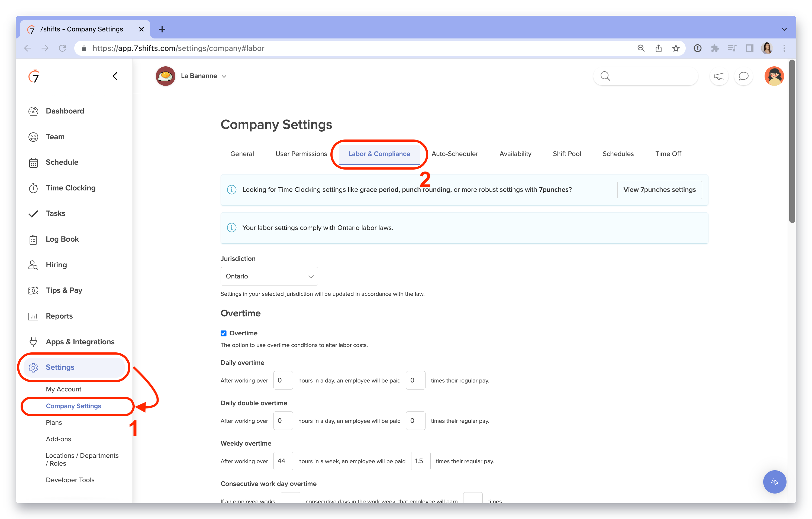Open Company Settings submenu item
The height and width of the screenshot is (519, 812).
pos(73,406)
